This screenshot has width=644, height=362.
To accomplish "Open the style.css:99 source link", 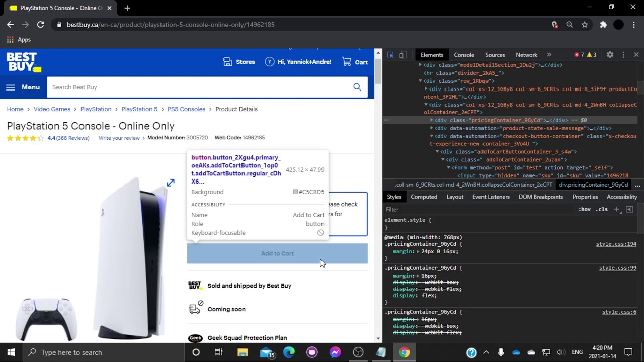I will 617,268.
